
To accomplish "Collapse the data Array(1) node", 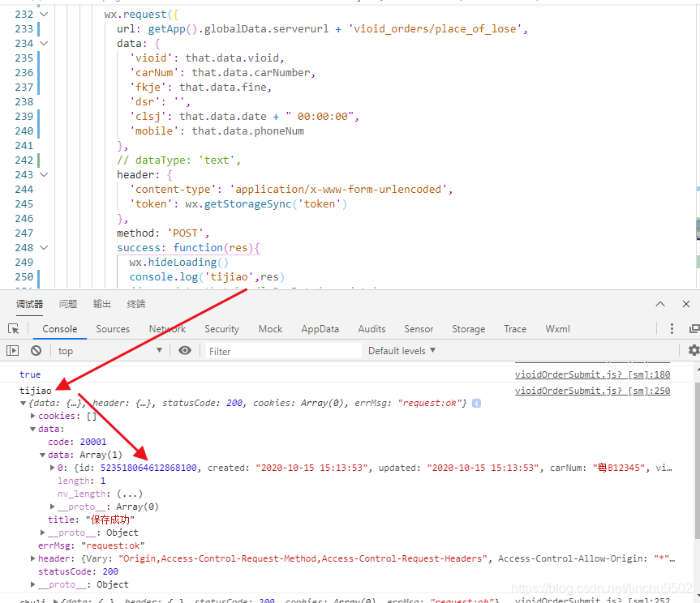I will (x=42, y=455).
